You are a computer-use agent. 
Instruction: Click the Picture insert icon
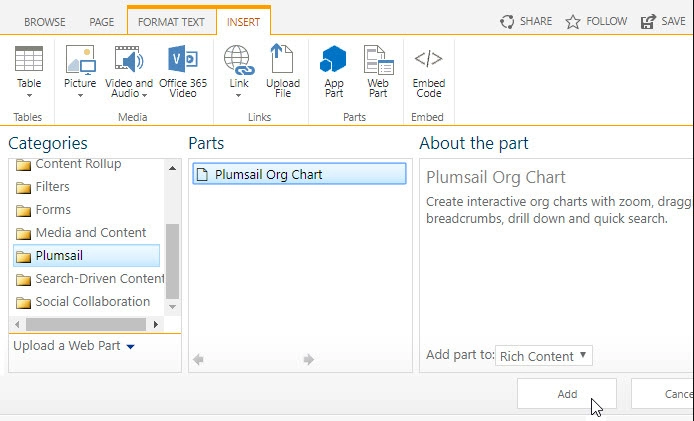pyautogui.click(x=80, y=59)
